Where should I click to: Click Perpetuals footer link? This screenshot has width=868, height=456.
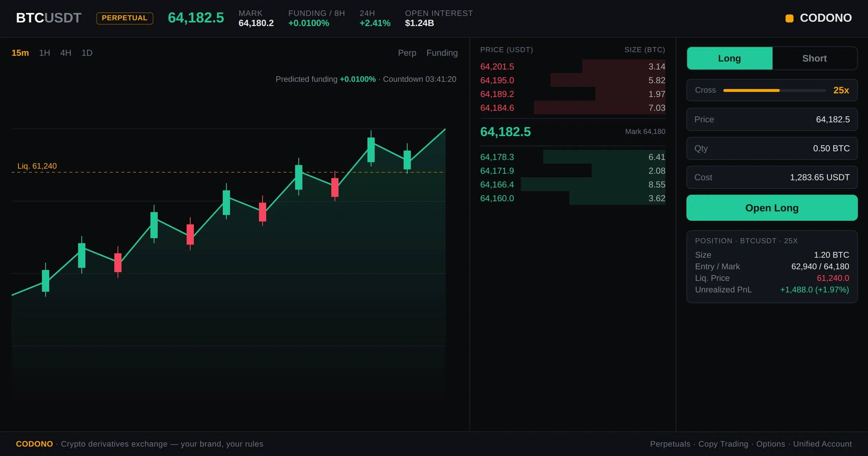pyautogui.click(x=670, y=444)
